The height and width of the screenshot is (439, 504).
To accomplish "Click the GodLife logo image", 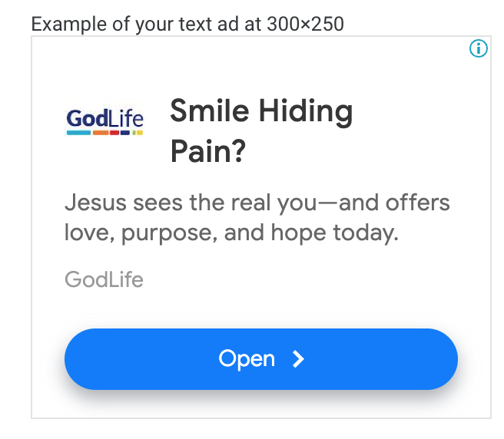I will pyautogui.click(x=104, y=121).
